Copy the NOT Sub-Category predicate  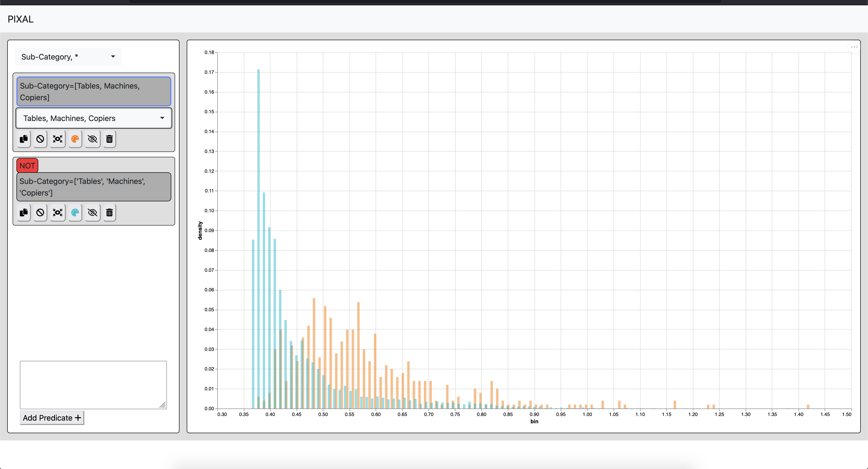point(24,212)
